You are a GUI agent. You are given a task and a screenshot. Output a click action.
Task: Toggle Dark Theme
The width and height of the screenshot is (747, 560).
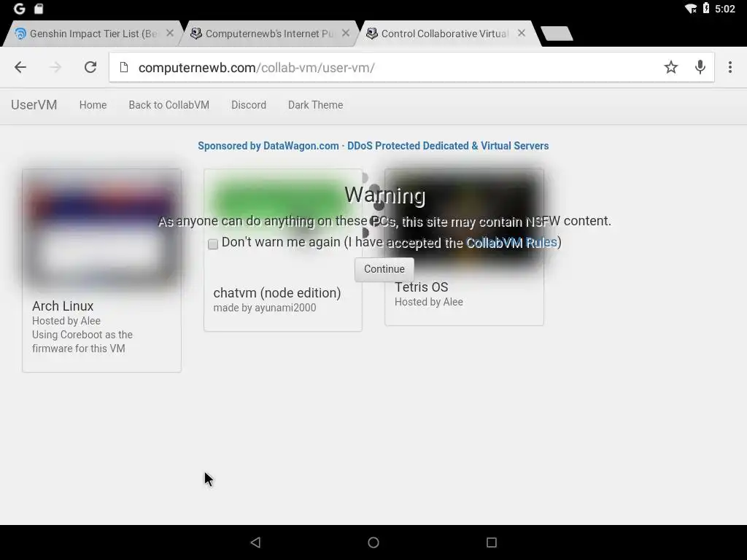315,105
